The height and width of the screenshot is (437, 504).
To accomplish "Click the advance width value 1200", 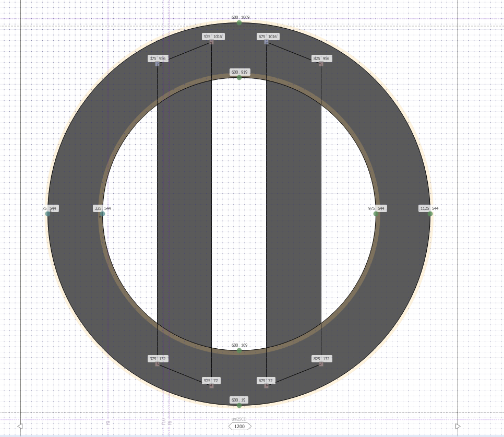I will coord(239,427).
